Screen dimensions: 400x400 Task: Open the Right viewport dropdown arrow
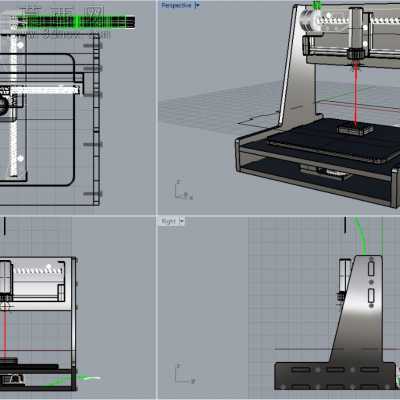point(181,221)
